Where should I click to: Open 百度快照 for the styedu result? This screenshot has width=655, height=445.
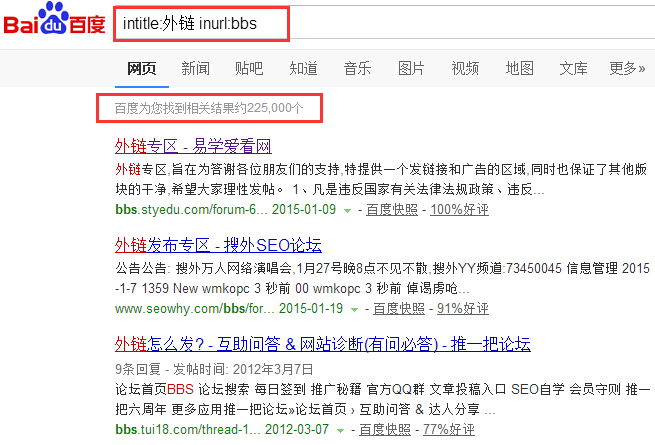pos(391,209)
